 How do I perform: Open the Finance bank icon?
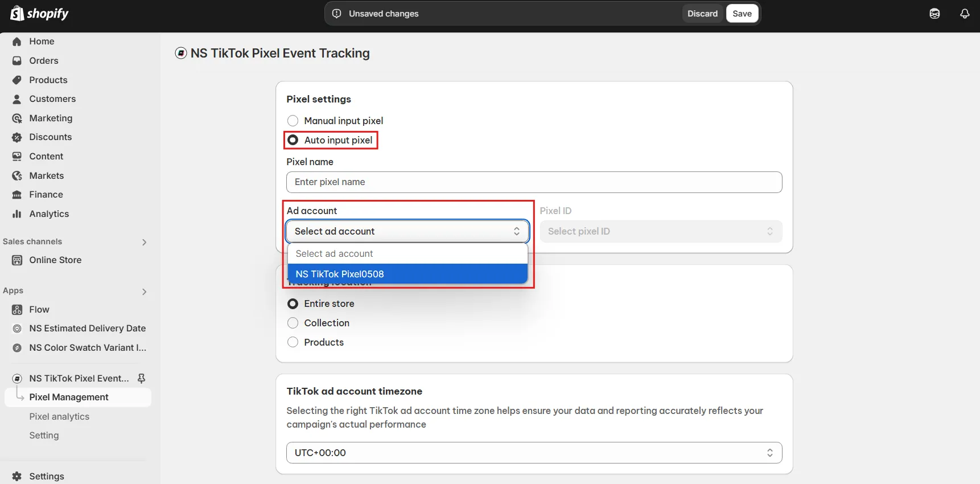click(x=17, y=195)
